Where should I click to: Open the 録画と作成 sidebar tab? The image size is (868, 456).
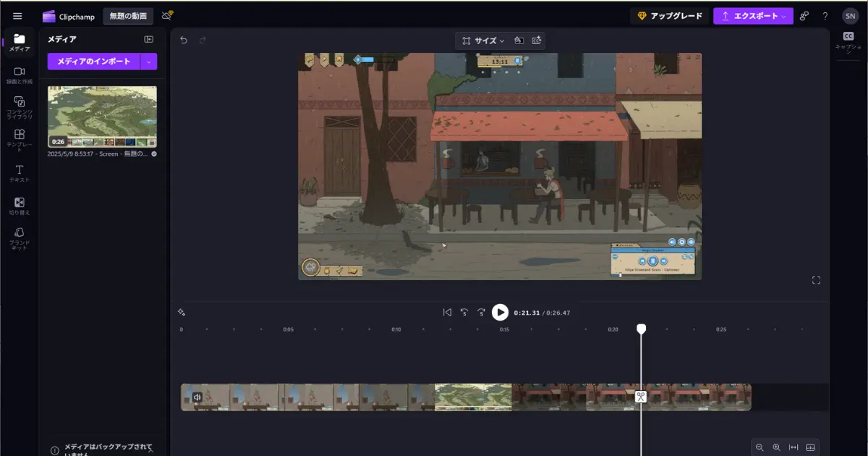pos(20,75)
